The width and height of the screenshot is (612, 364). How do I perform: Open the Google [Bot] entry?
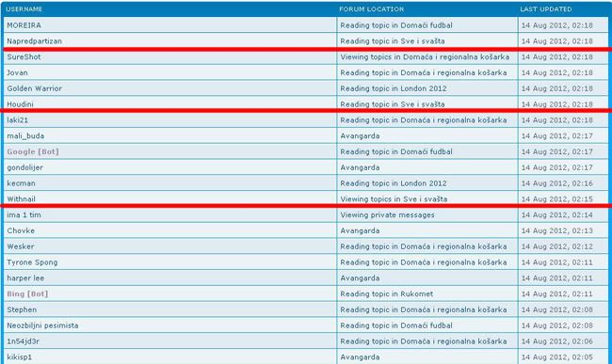(x=33, y=151)
